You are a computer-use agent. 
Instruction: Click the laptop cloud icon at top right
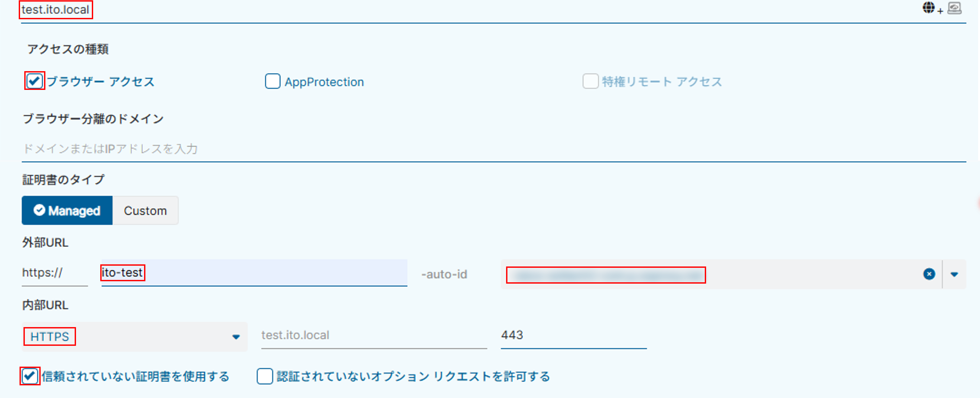click(954, 8)
